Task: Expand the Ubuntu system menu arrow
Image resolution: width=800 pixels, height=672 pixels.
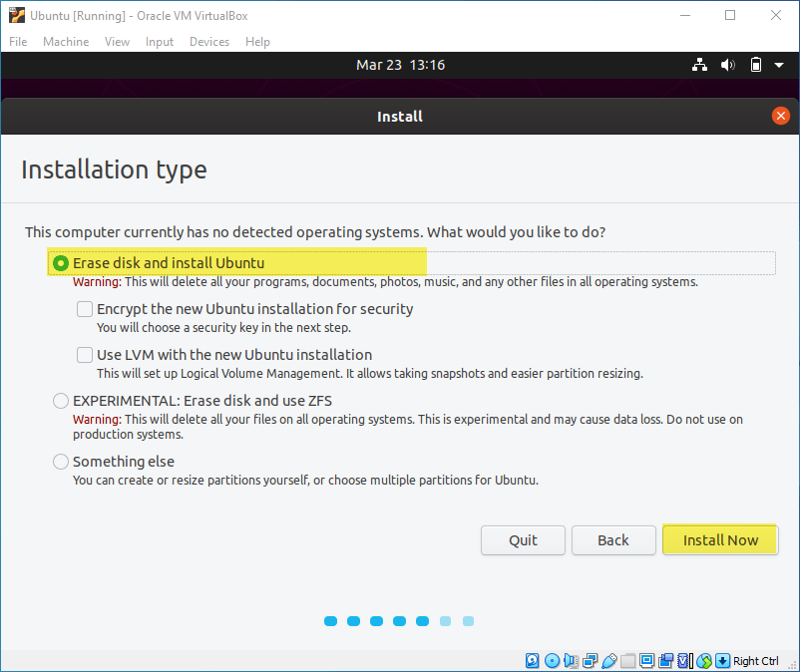Action: click(779, 65)
